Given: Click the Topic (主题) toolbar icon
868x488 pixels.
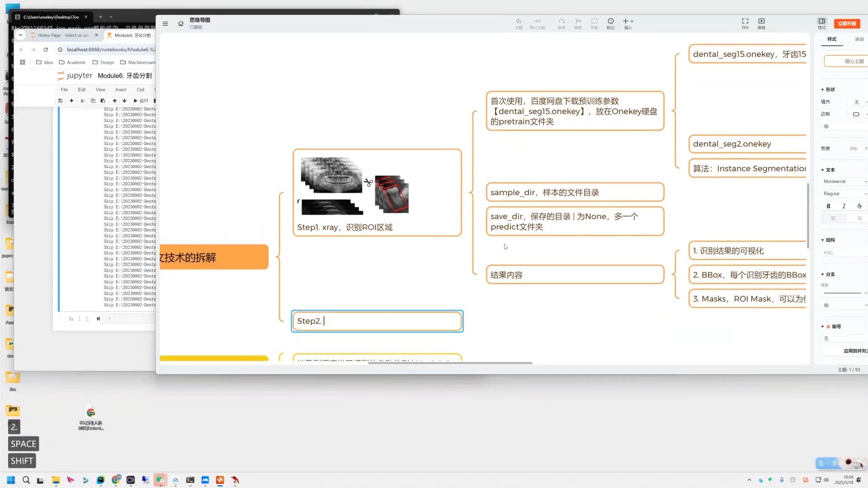Looking at the screenshot, I should 519,23.
